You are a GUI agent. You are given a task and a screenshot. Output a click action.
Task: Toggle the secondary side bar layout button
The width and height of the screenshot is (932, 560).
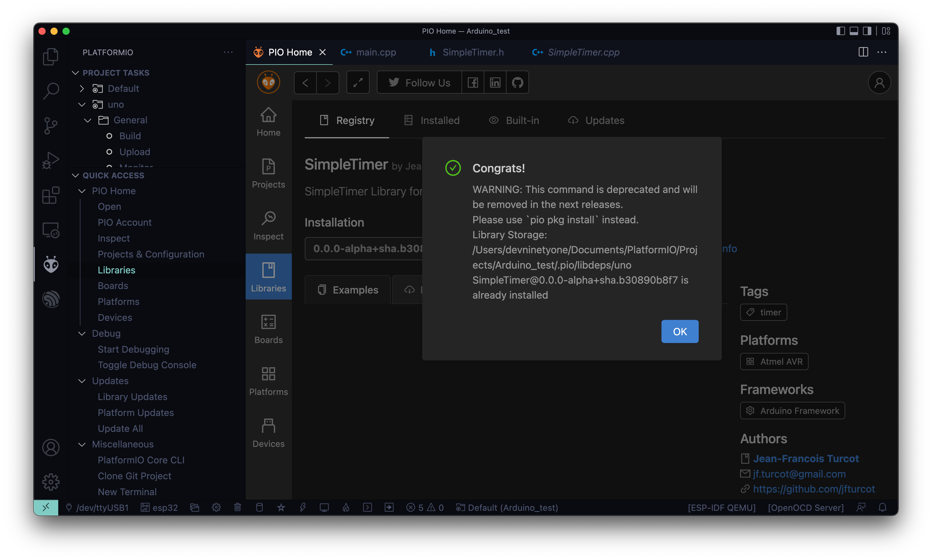click(x=867, y=31)
